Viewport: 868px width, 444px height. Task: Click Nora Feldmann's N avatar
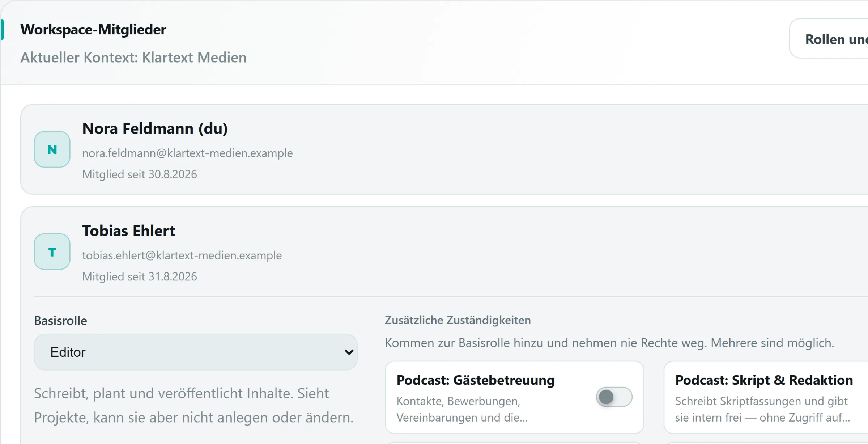point(52,149)
